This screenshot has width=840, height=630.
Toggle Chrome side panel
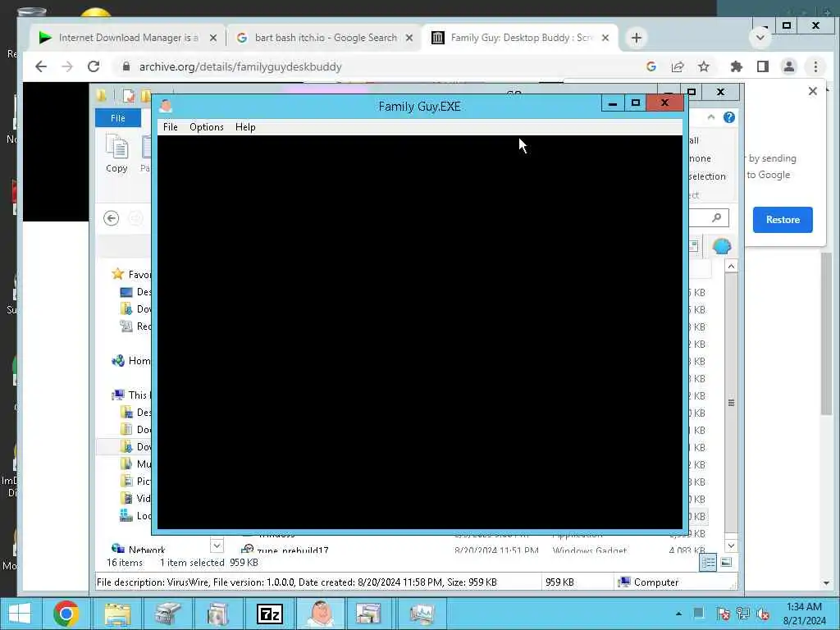pos(763,66)
